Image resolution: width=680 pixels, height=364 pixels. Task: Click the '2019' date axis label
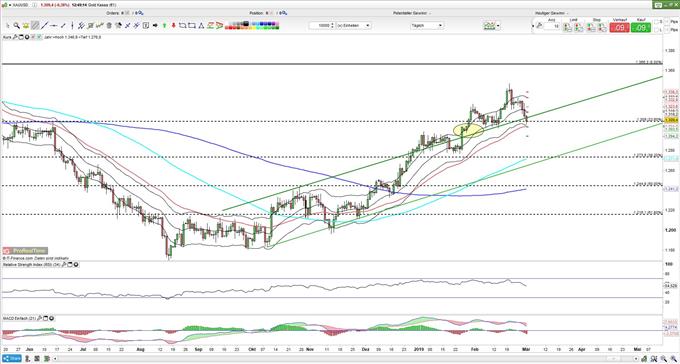click(420, 349)
